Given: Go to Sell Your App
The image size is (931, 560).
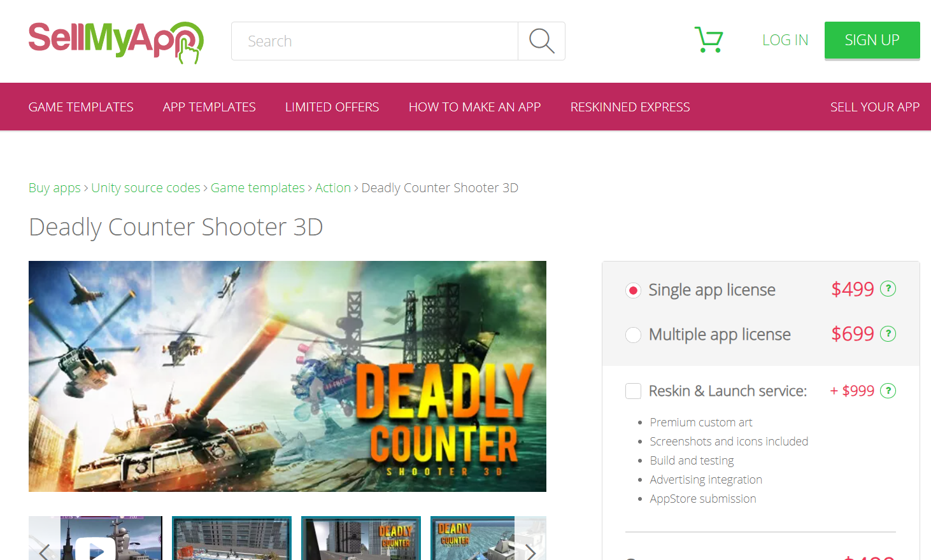Looking at the screenshot, I should [875, 107].
